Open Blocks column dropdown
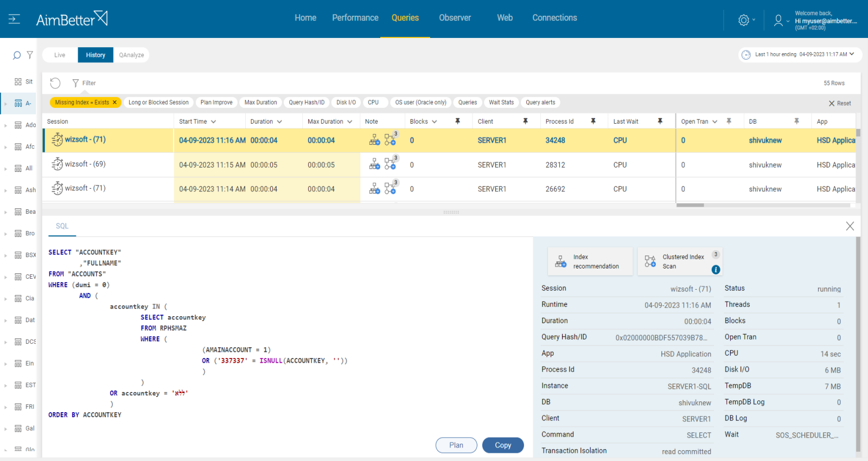 [435, 122]
